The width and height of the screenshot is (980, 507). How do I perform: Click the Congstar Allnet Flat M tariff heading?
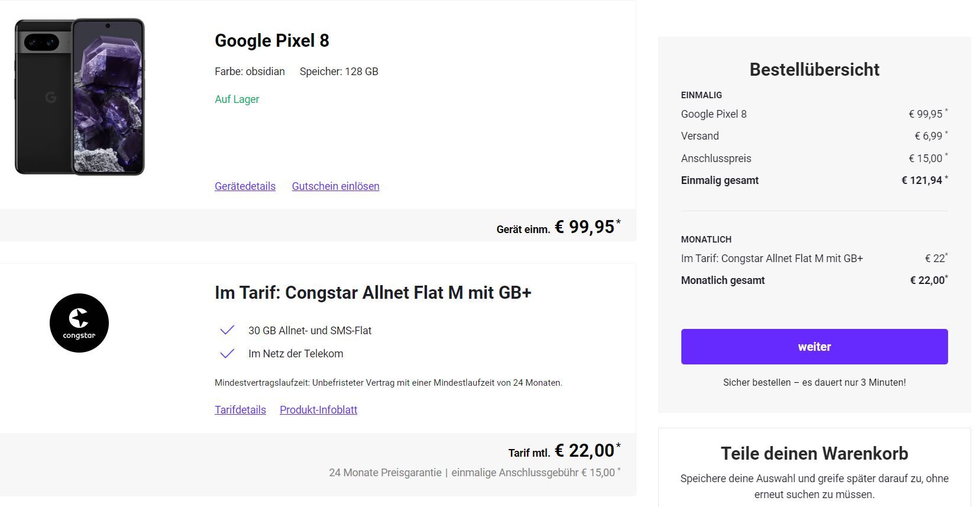(x=373, y=293)
